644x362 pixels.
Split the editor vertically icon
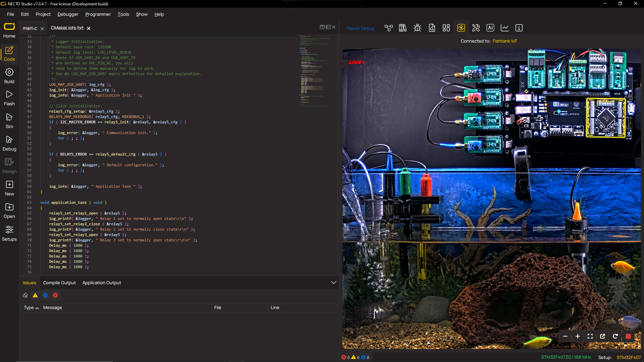click(x=328, y=27)
